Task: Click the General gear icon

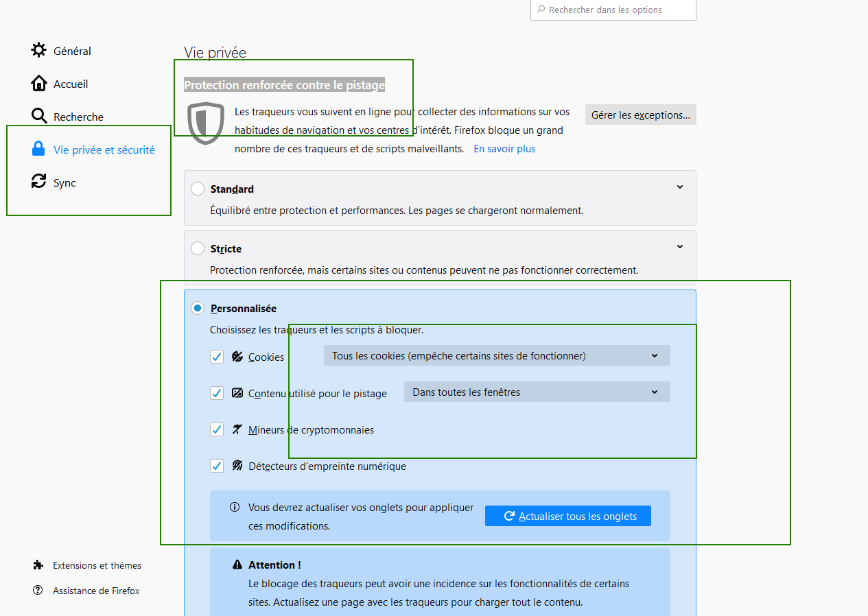Action: point(39,51)
